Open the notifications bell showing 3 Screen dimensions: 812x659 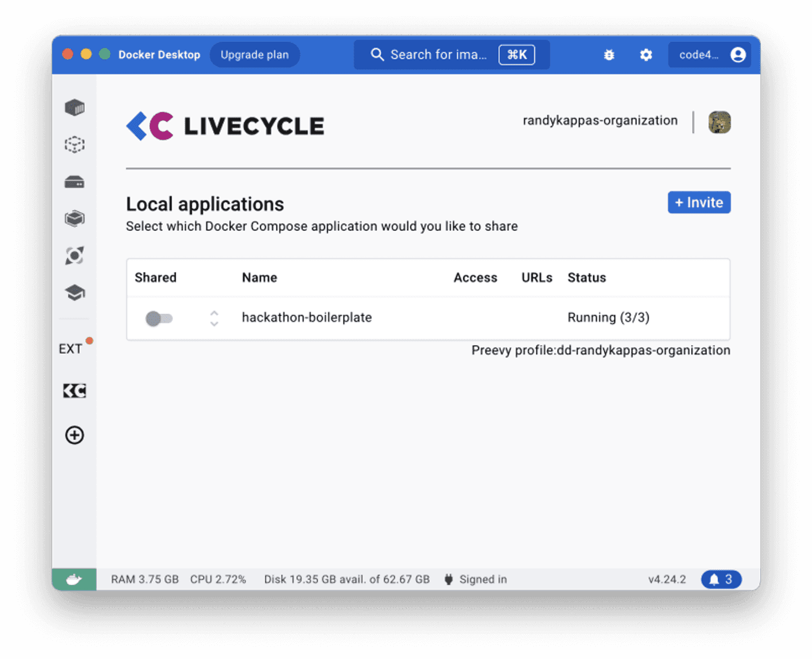(x=720, y=579)
